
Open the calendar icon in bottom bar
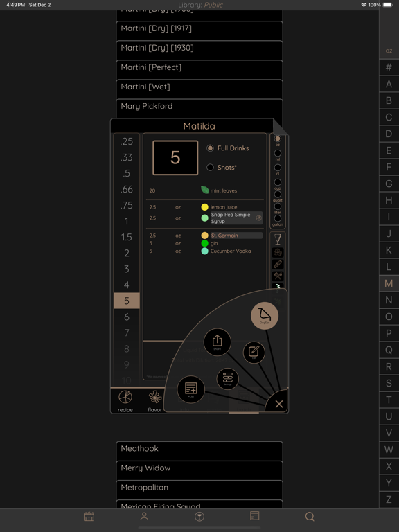tap(89, 516)
